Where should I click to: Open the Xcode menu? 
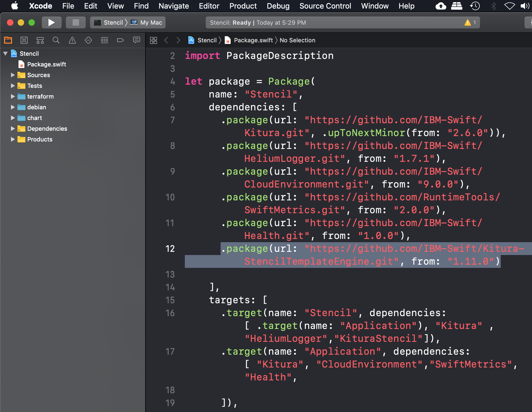[x=40, y=6]
